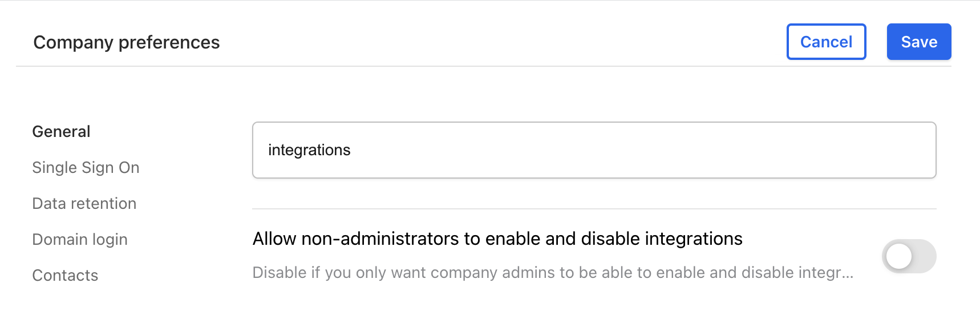The image size is (980, 315).
Task: Select Contacts in the sidebar
Action: (65, 276)
